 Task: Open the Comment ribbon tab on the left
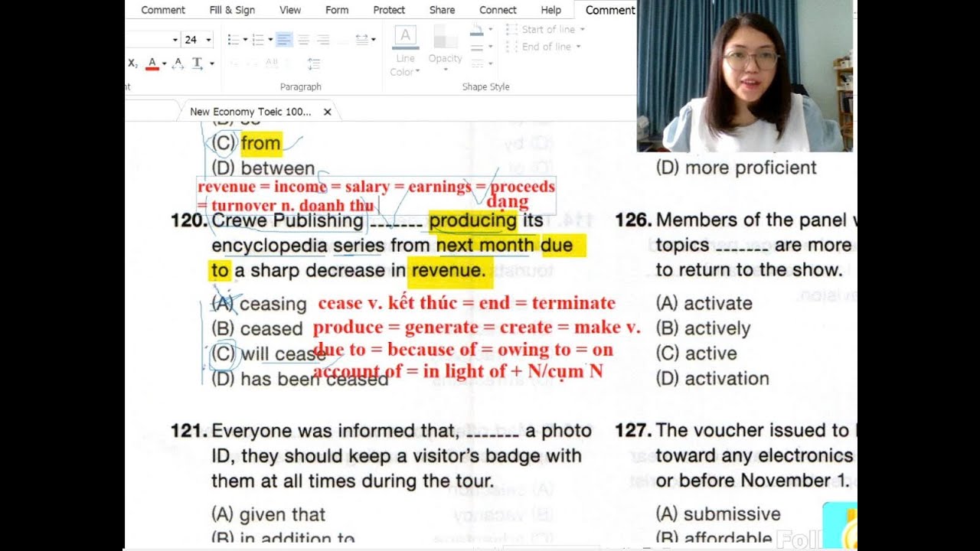click(x=163, y=10)
